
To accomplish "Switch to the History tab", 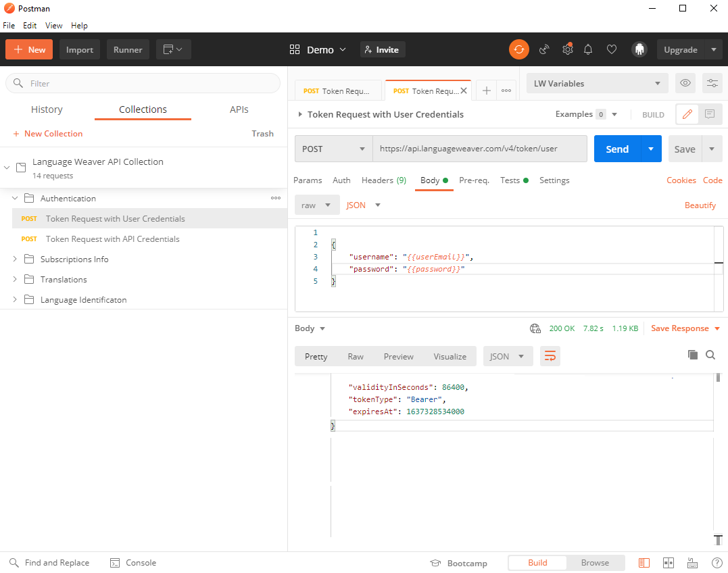I will pyautogui.click(x=47, y=109).
